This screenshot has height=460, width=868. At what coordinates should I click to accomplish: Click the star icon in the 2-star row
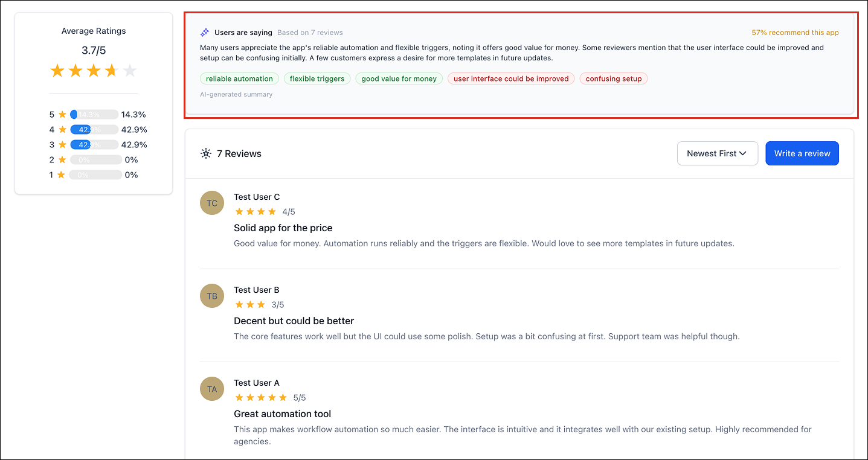pos(62,159)
